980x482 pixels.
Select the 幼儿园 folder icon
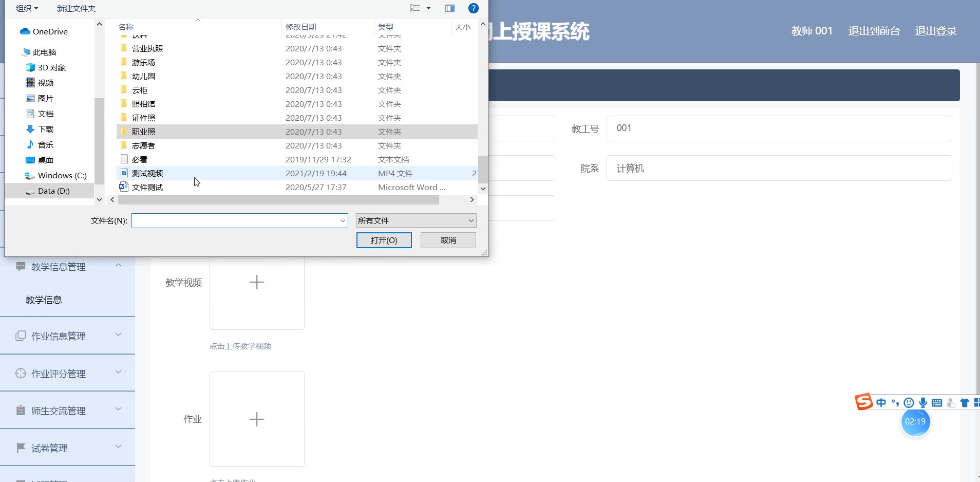coord(124,76)
